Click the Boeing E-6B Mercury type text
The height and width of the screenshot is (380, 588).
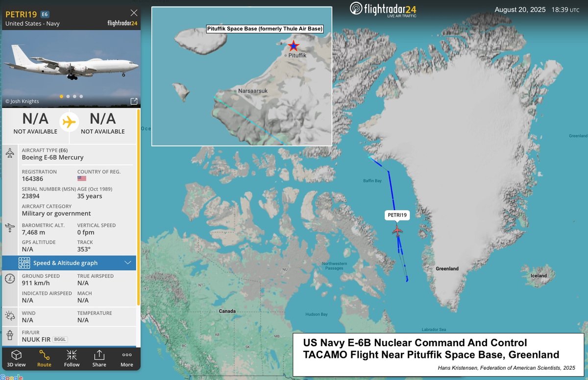click(x=53, y=157)
